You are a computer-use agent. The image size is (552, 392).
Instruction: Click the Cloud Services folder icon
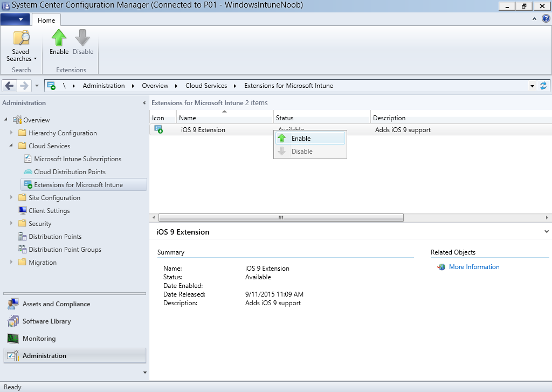[x=23, y=146]
